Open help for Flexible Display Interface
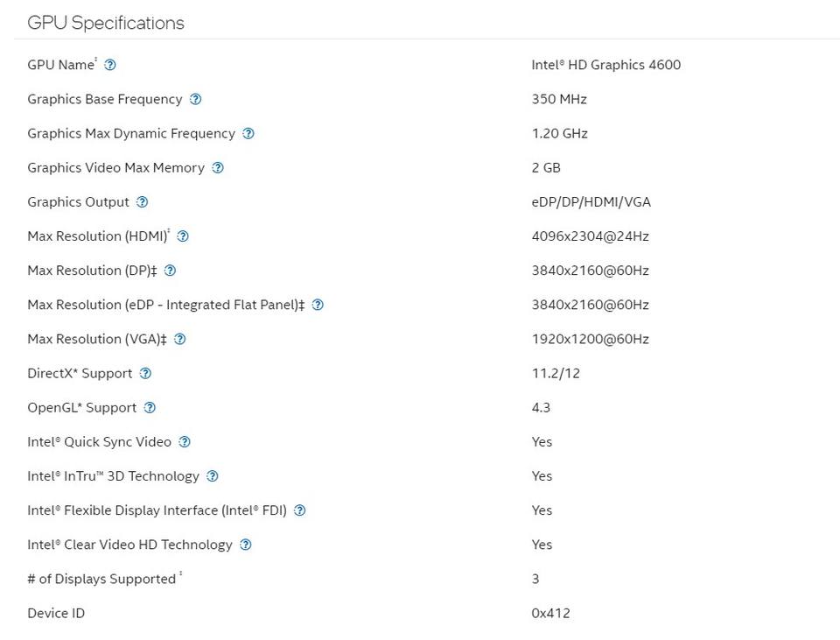 point(300,510)
